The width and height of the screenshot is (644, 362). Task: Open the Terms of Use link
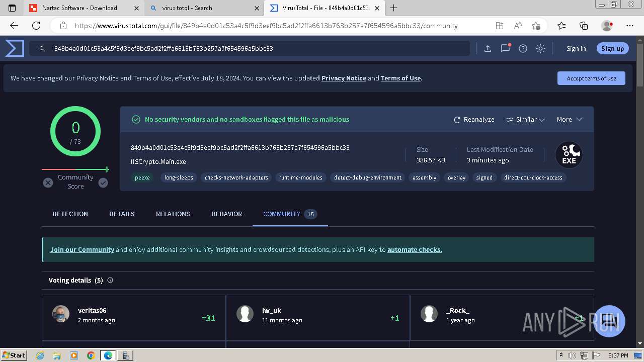coord(400,78)
